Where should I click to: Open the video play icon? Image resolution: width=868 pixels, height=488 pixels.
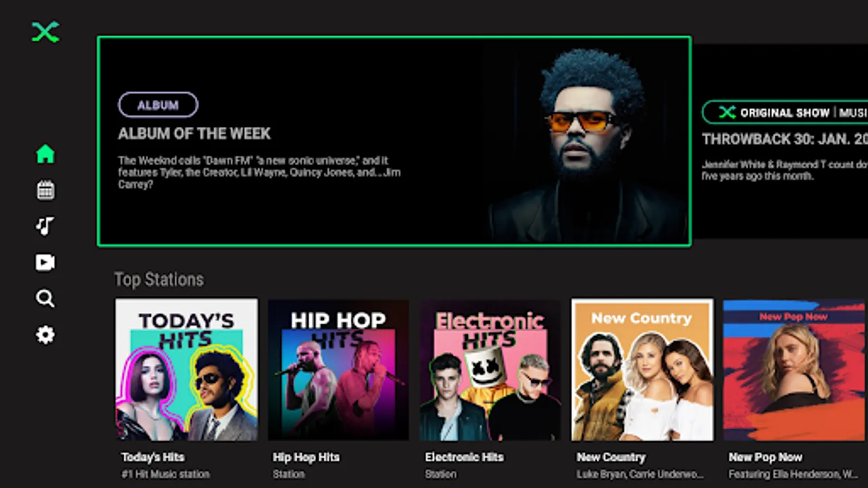pyautogui.click(x=45, y=262)
